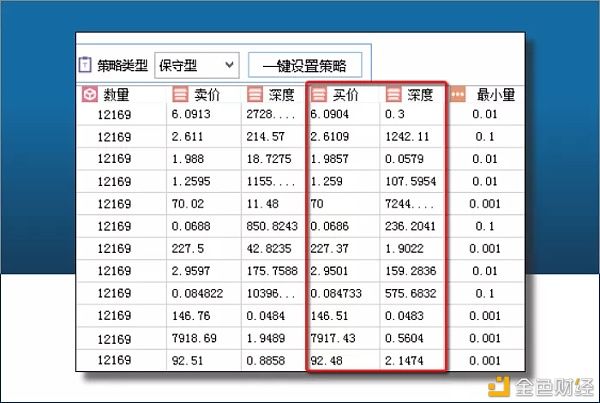Select the sell price 7918.69
This screenshot has height=403, width=600.
[x=194, y=338]
